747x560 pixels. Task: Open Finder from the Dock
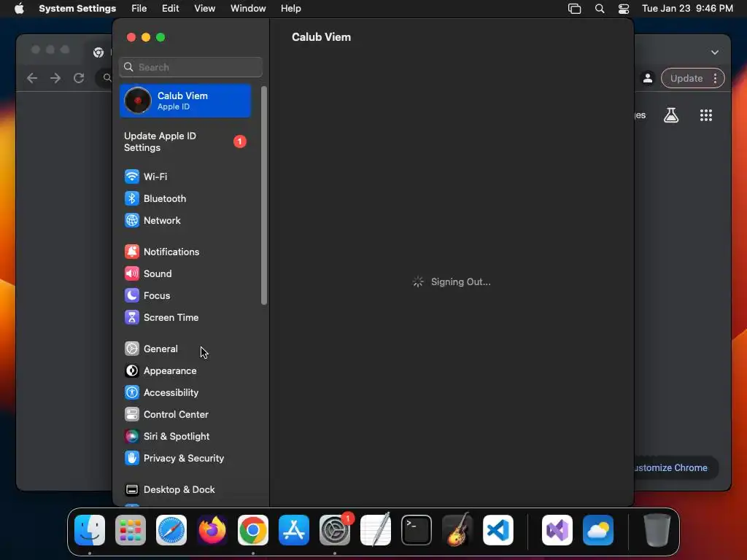tap(90, 530)
